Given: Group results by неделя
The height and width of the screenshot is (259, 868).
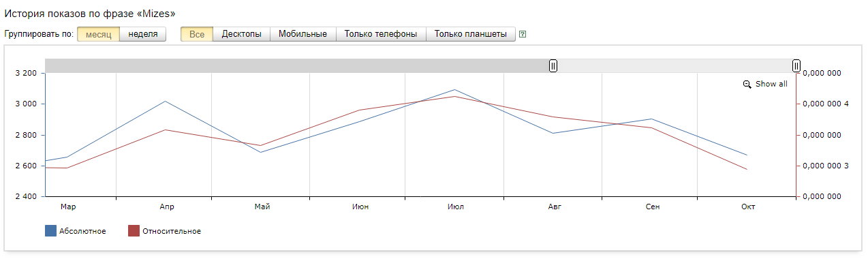Looking at the screenshot, I should (x=143, y=34).
